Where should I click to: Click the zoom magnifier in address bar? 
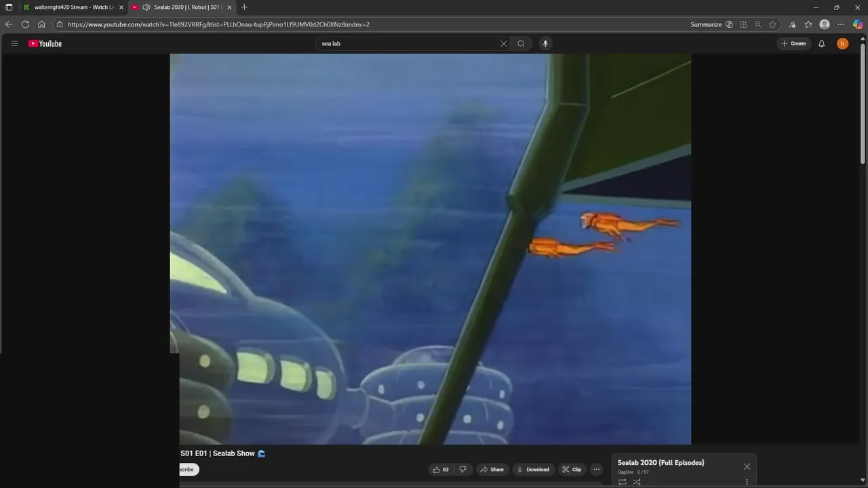point(758,24)
